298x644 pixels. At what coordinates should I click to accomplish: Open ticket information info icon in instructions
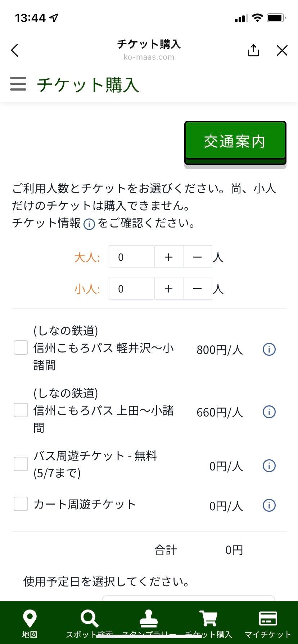(x=89, y=224)
